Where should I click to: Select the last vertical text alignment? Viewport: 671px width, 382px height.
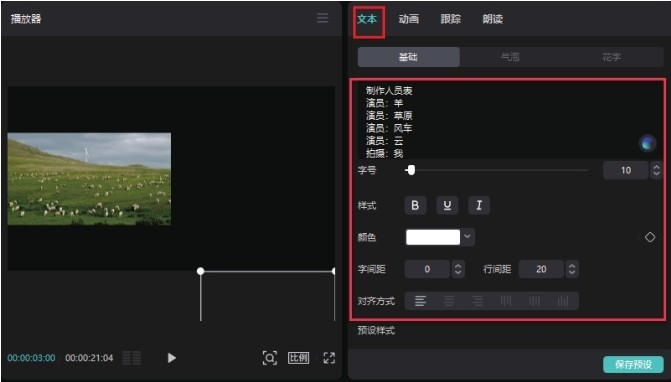(563, 301)
